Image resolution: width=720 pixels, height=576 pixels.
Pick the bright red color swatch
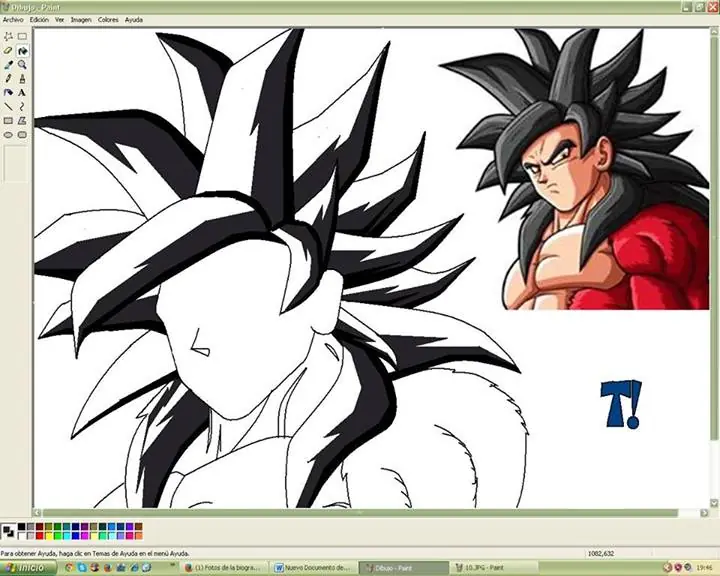(39, 536)
